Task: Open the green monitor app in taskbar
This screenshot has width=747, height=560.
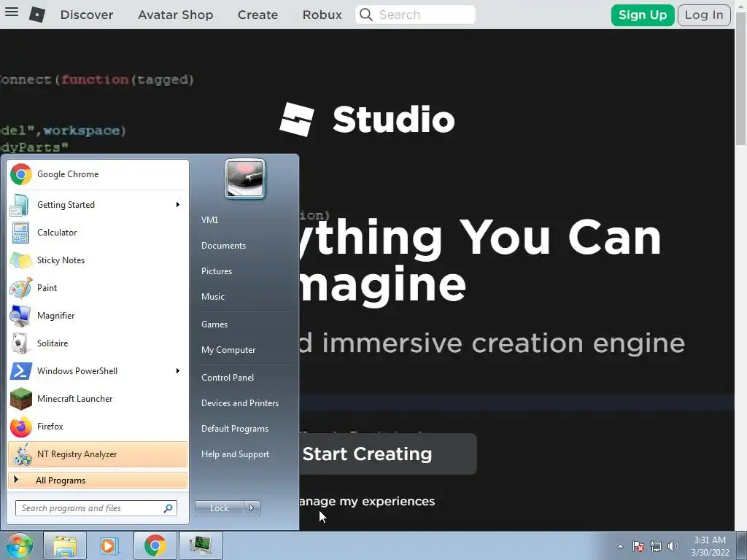Action: [200, 545]
